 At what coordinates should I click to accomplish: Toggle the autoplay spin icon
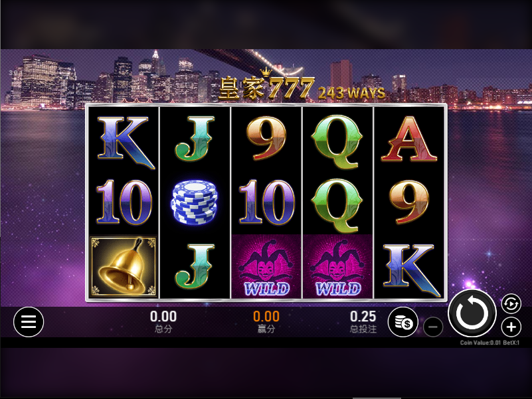point(511,303)
